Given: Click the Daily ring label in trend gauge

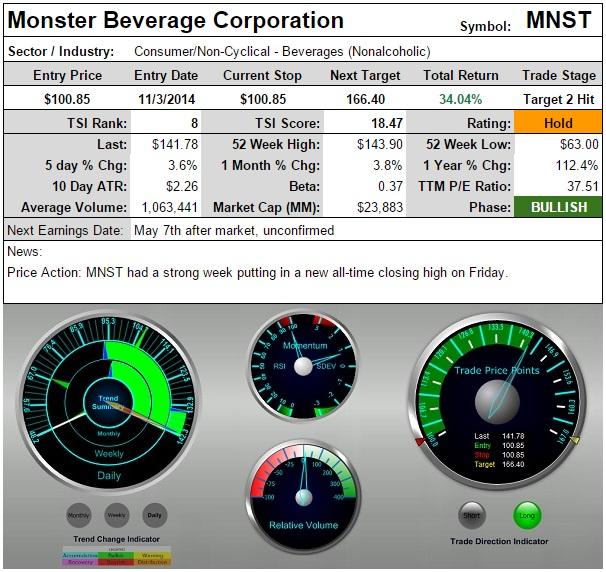Looking at the screenshot, I should pyautogui.click(x=108, y=475).
